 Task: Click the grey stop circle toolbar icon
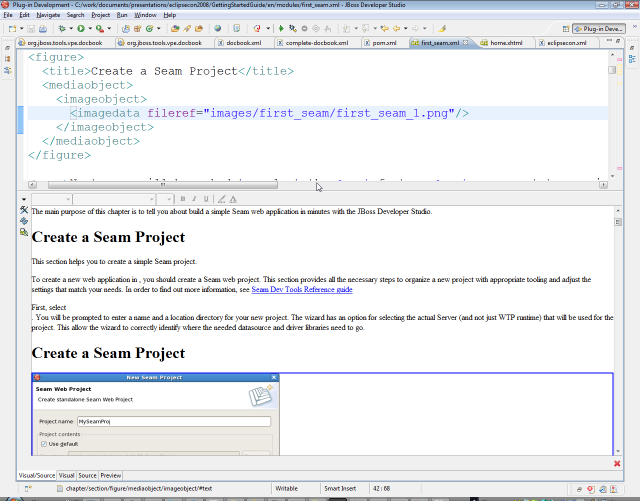click(x=304, y=29)
